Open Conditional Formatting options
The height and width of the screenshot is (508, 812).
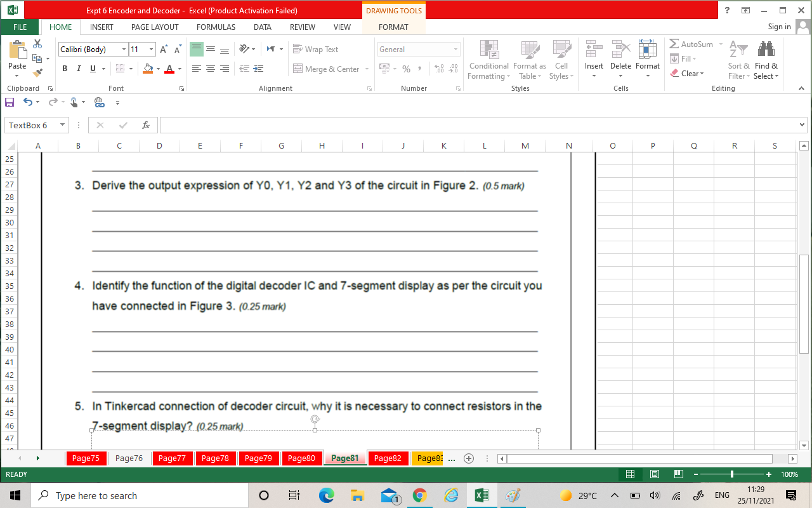click(x=488, y=60)
